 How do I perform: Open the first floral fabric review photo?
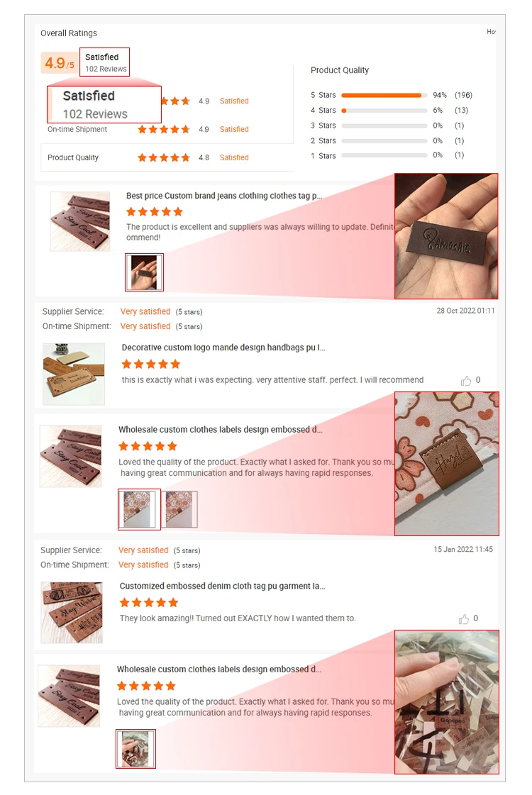pos(140,509)
